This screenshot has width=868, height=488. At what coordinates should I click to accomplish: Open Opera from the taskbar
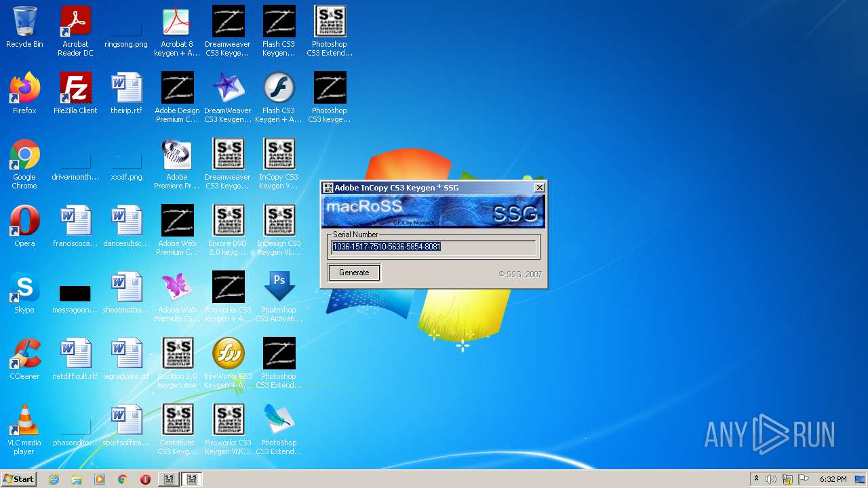[145, 479]
